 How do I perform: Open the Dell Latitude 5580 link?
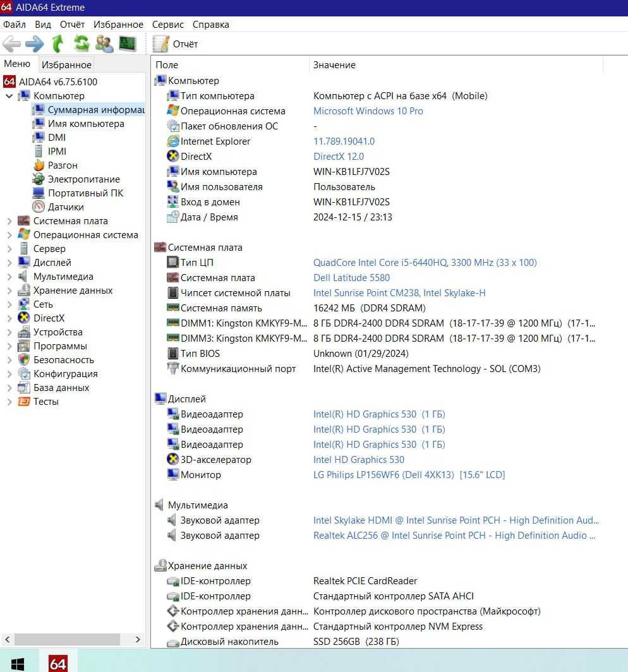pyautogui.click(x=351, y=278)
